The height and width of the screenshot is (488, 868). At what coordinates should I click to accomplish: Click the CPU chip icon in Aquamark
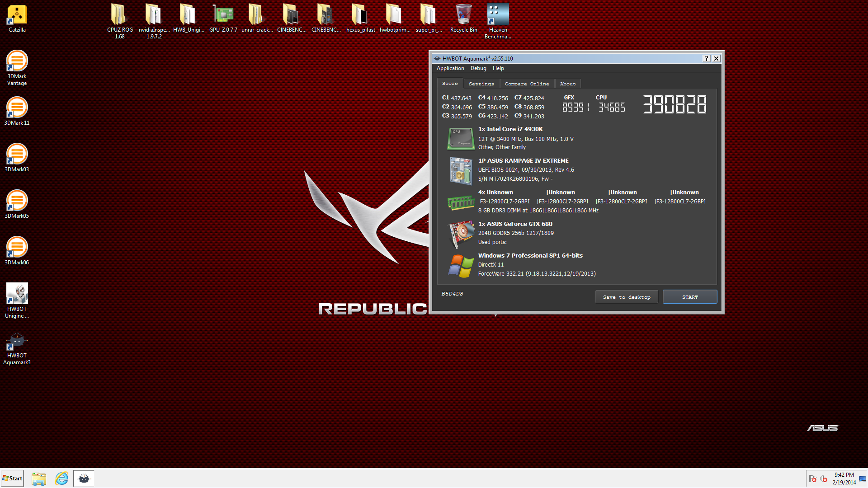[461, 138]
